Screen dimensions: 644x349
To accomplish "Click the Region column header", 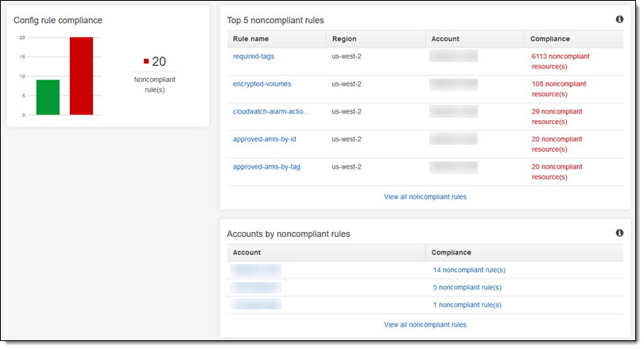I will (x=343, y=39).
